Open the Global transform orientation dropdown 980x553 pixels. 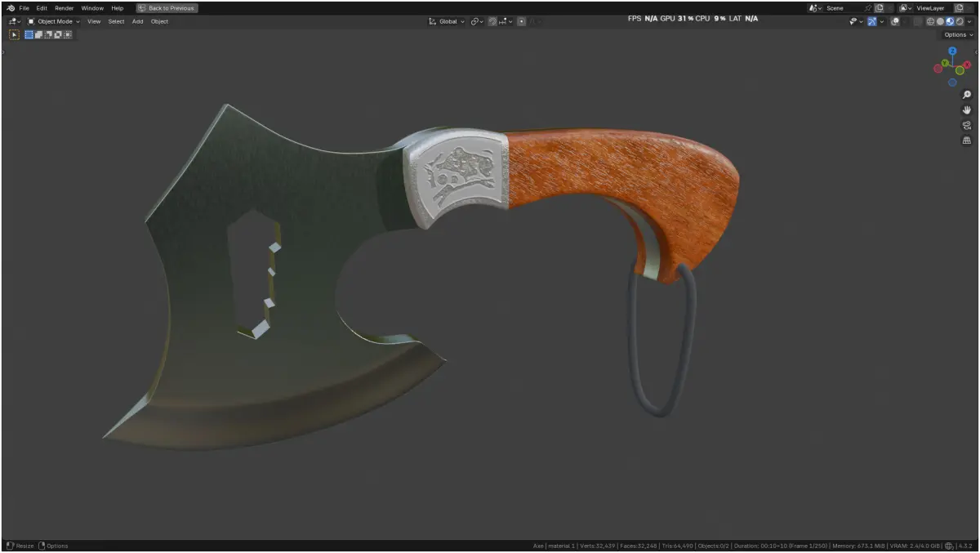click(447, 21)
